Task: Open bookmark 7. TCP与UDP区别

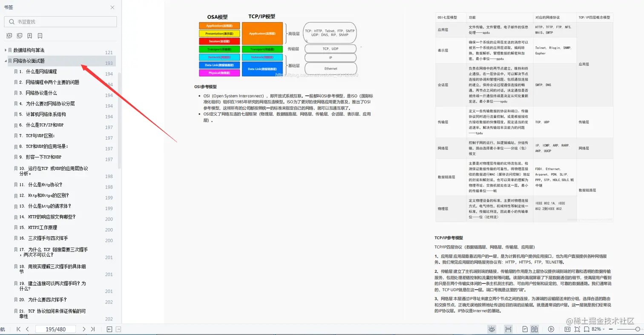Action: [x=37, y=136]
